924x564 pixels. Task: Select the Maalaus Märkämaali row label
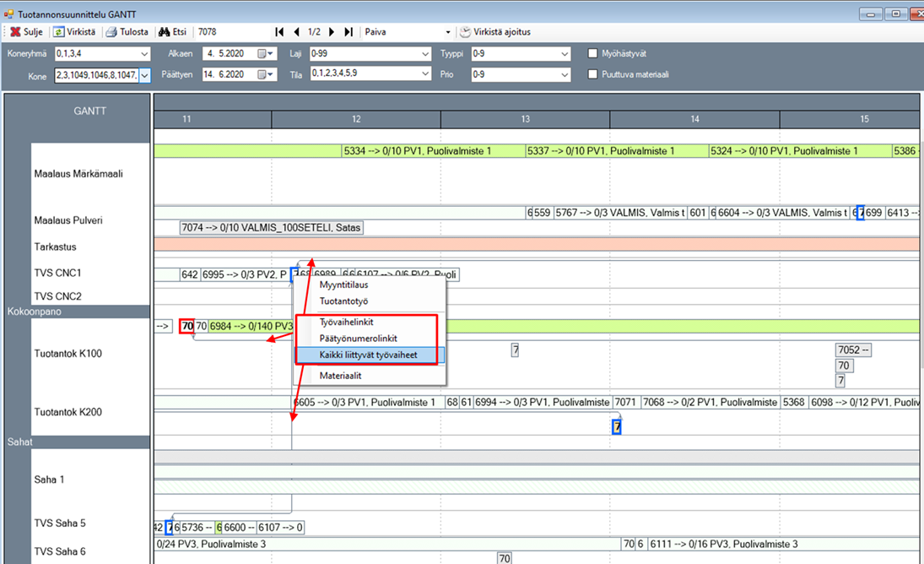click(78, 174)
